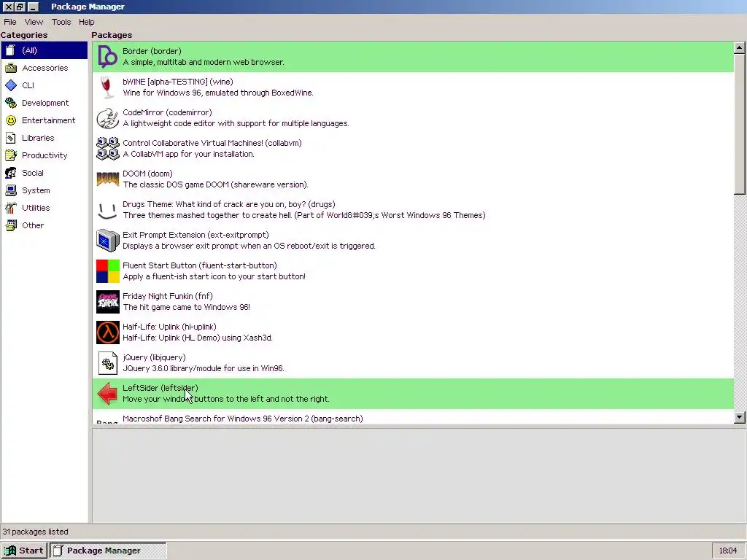Click the CodeMirror package icon

click(x=108, y=118)
